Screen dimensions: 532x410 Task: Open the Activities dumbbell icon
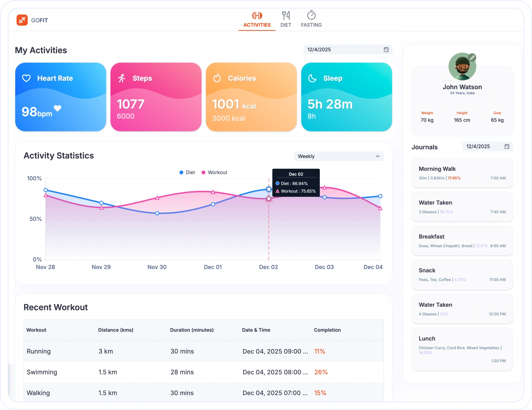click(257, 15)
